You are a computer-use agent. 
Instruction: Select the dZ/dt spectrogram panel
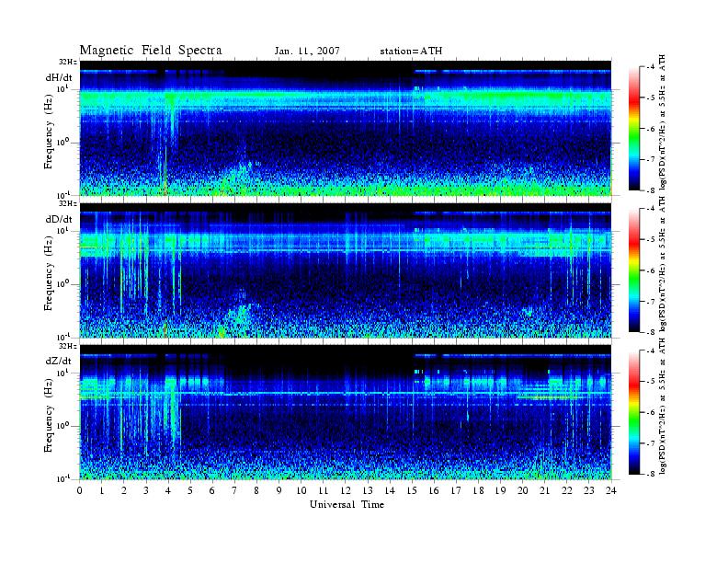346,412
